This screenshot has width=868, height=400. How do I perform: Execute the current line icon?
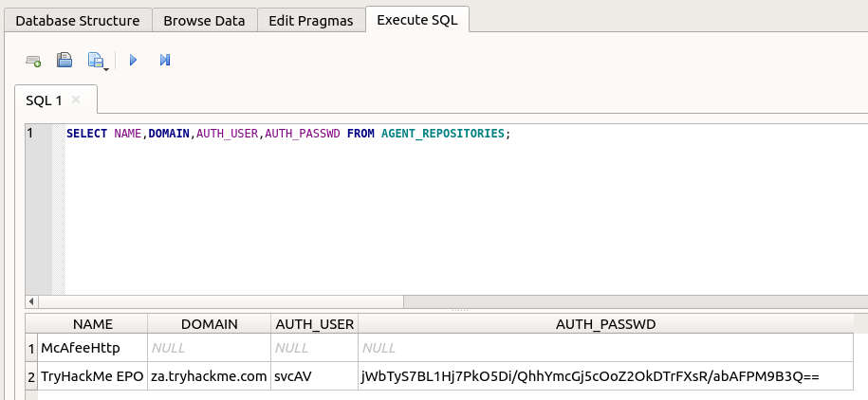point(165,61)
